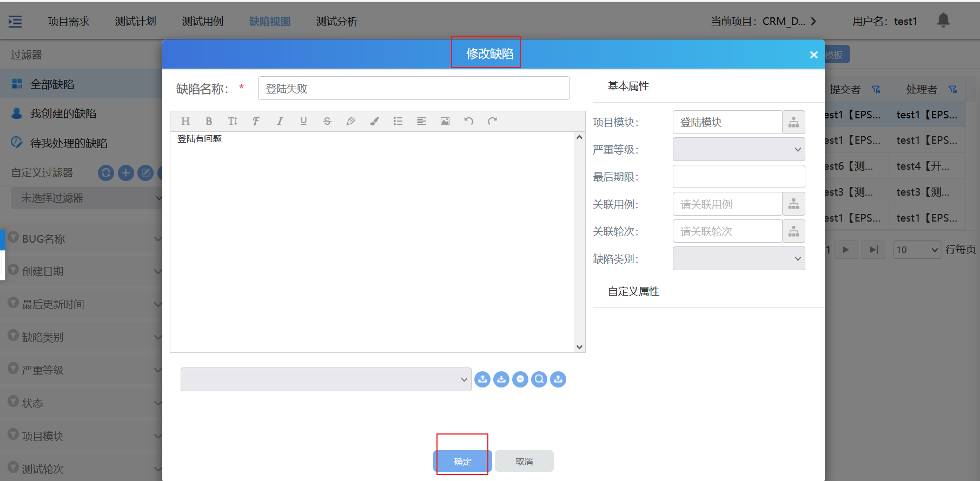Click the minus remove attachment icon
This screenshot has width=980, height=481.
click(x=520, y=379)
